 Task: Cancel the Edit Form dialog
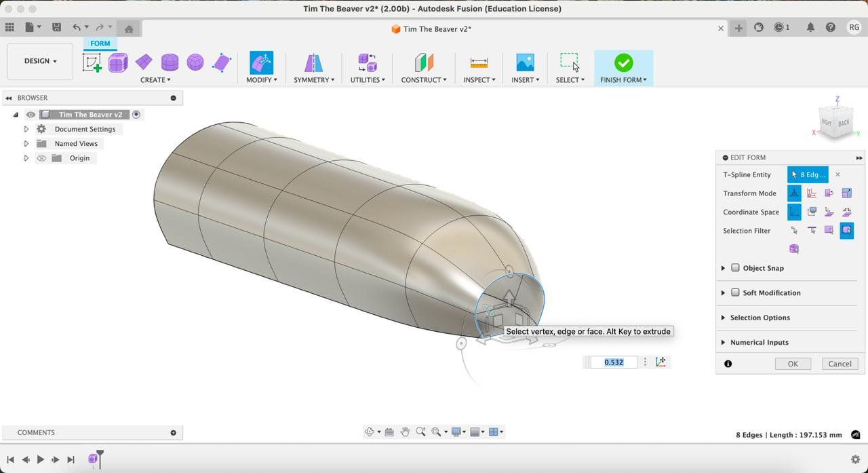839,364
